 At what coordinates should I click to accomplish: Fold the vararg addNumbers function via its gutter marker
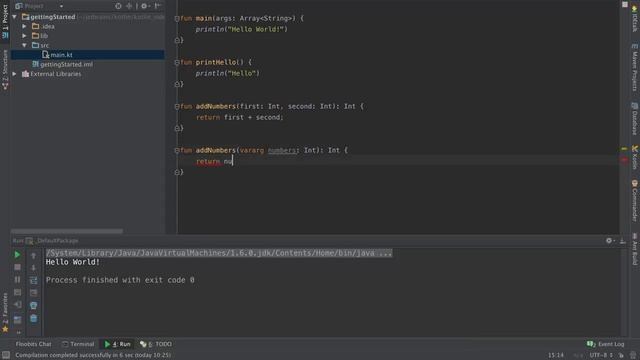coord(177,151)
